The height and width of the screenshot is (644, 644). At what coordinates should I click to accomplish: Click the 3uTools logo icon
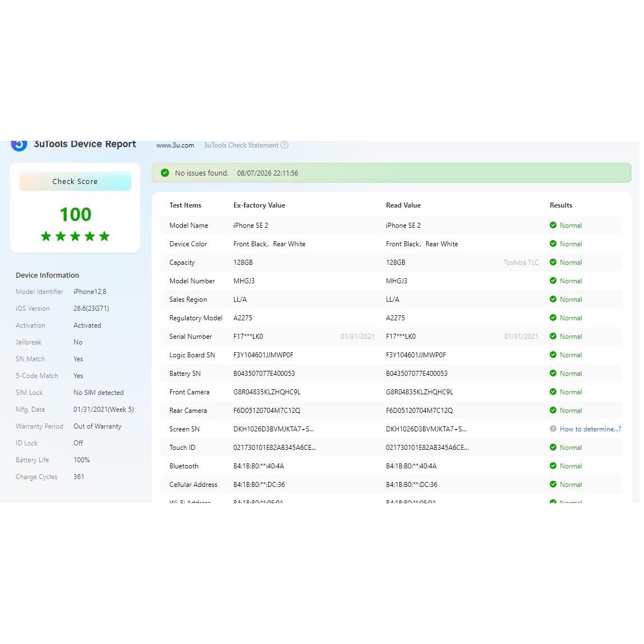[x=19, y=145]
